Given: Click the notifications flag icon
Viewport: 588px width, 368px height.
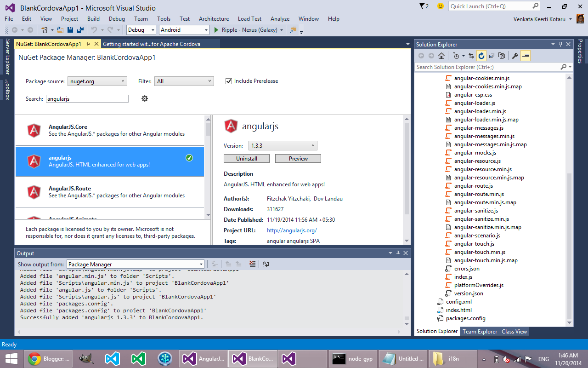Looking at the screenshot, I should tap(424, 6).
